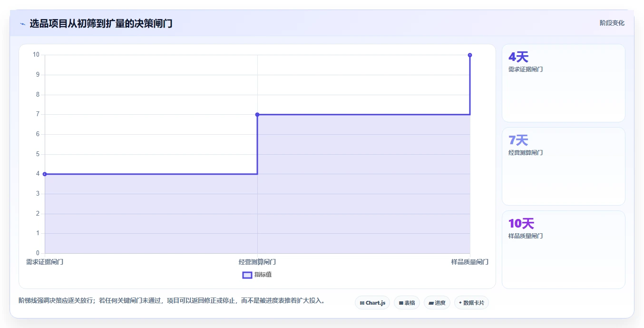This screenshot has width=644, height=328.
Task: Click the 阶段变化 label in the header
Action: coord(612,23)
